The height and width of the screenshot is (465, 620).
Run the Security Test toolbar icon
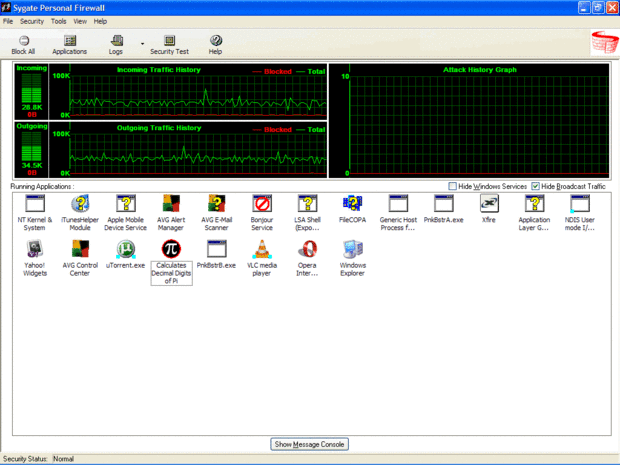170,41
